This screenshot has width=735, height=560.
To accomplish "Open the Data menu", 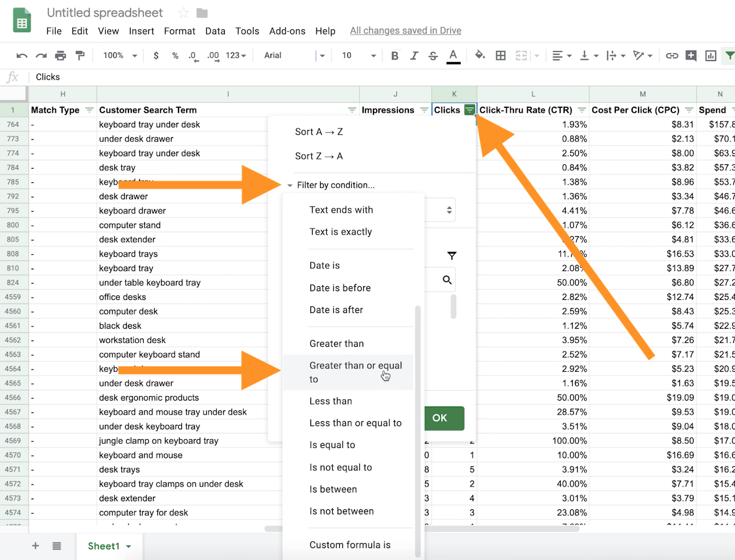I will coord(215,31).
